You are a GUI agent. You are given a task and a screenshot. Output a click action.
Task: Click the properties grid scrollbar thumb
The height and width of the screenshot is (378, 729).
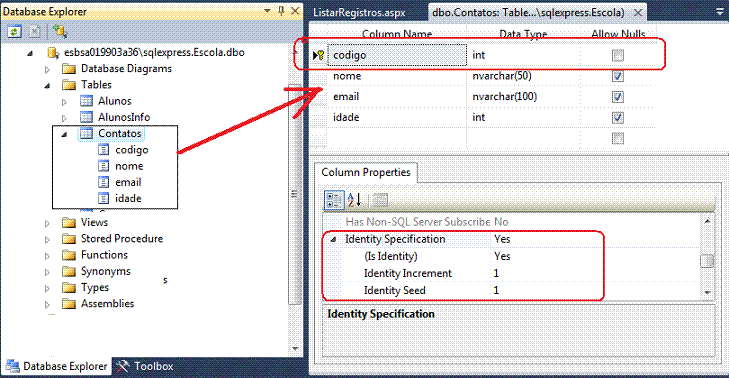click(707, 261)
